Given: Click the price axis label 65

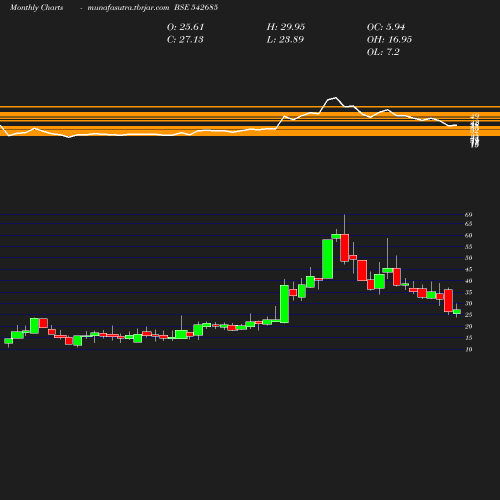Looking at the screenshot, I should (x=469, y=224).
